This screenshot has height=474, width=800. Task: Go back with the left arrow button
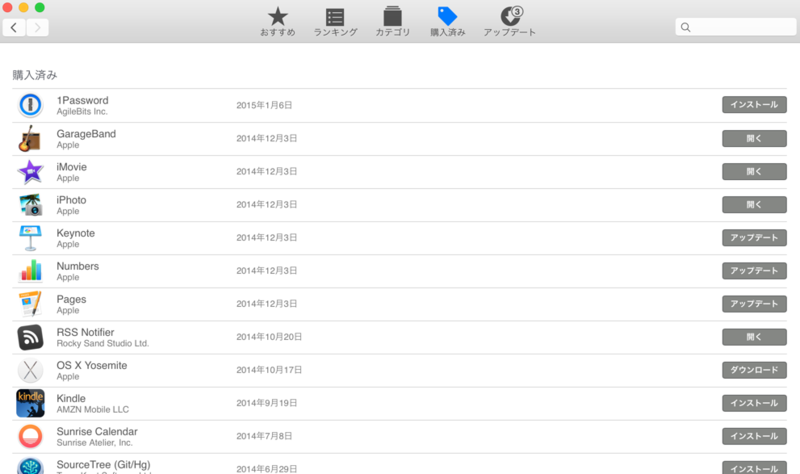14,27
